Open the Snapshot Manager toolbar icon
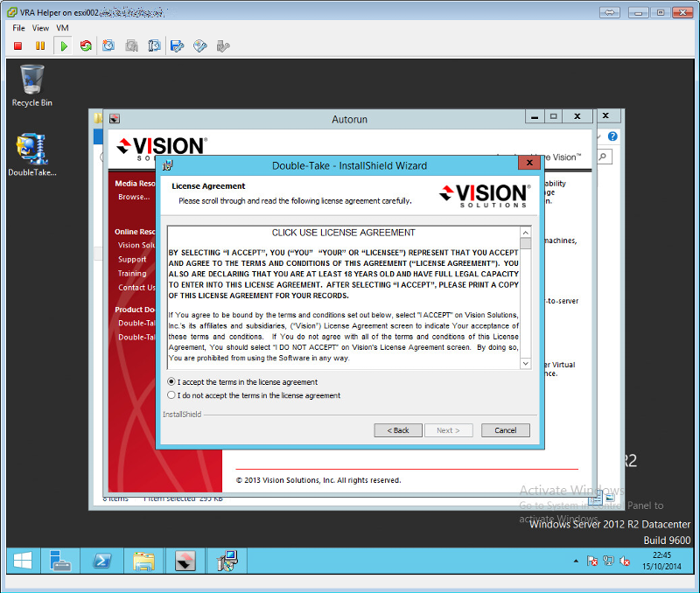 (x=154, y=46)
